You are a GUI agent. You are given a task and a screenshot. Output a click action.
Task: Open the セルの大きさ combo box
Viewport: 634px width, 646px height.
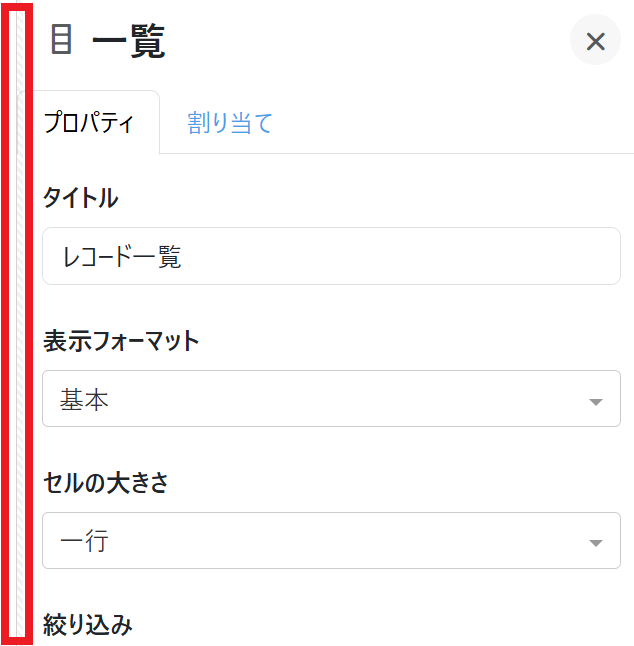click(x=331, y=541)
